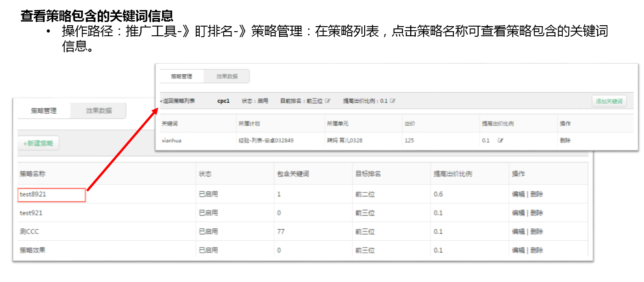Open the test8921 strategy name
The image size is (644, 282).
click(x=33, y=194)
